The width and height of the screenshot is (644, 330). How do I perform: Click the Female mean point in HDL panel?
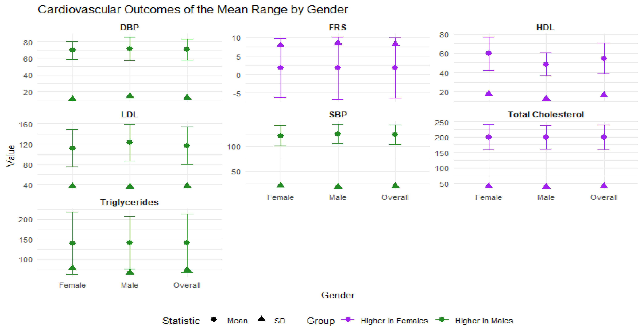488,53
